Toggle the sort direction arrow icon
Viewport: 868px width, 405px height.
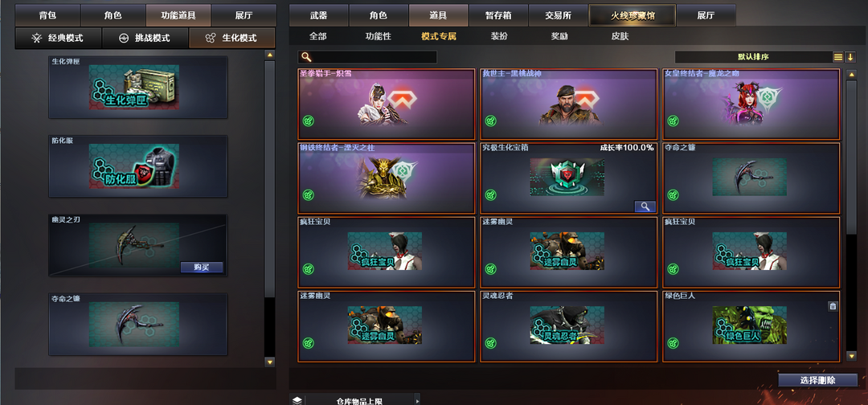pyautogui.click(x=850, y=57)
